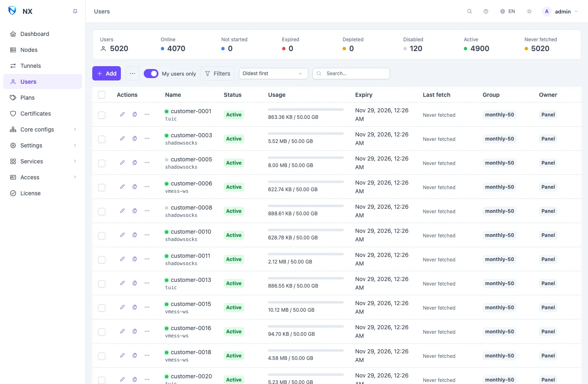Open Nodes page
Viewport: 588px width, 384px height.
tap(42, 50)
